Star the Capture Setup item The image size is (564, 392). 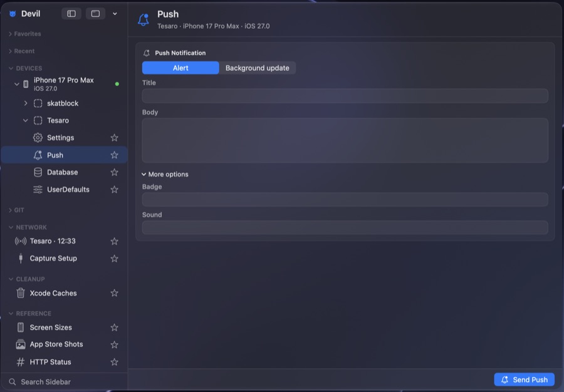pos(115,259)
